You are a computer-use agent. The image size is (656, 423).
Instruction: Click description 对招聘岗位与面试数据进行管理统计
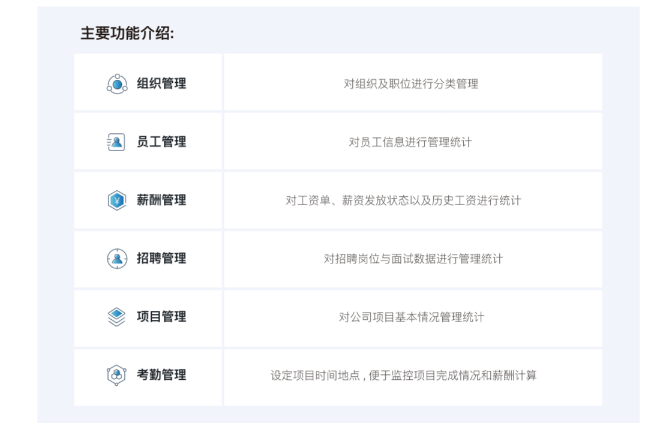(413, 258)
